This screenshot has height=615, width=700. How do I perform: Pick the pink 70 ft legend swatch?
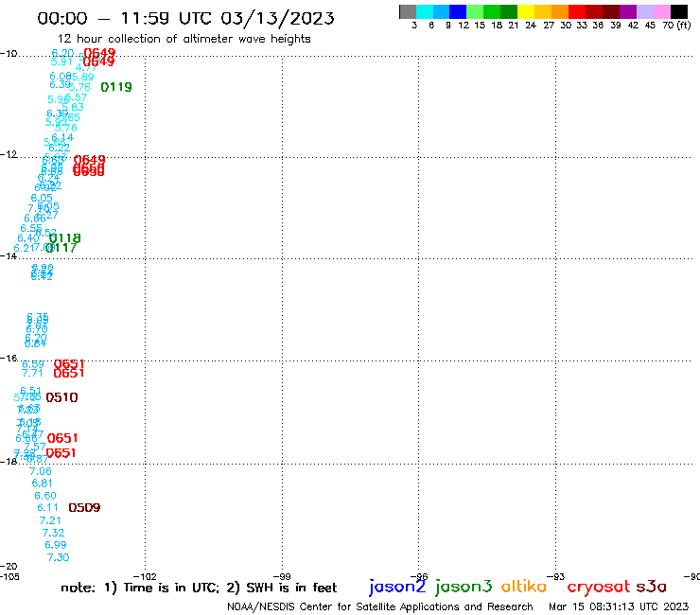point(661,11)
